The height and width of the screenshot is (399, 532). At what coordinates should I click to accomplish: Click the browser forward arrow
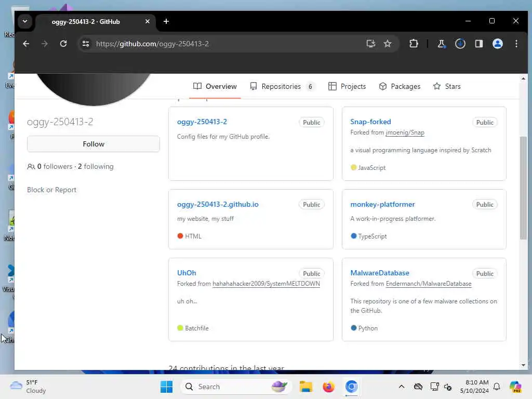click(x=45, y=44)
